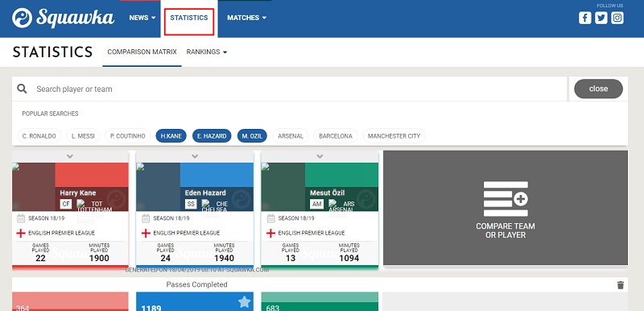The width and height of the screenshot is (644, 311).
Task: Deselect the H.KANE popular search pill
Action: pyautogui.click(x=171, y=136)
